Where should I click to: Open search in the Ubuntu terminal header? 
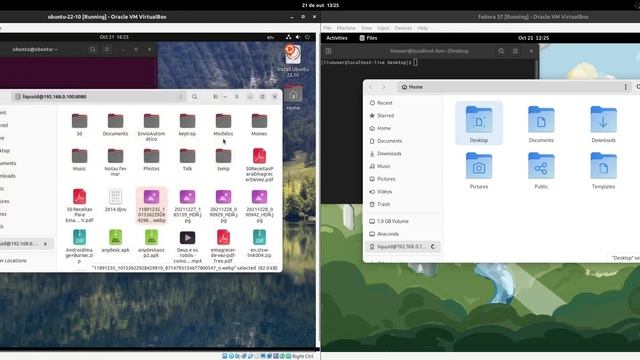coord(93,49)
